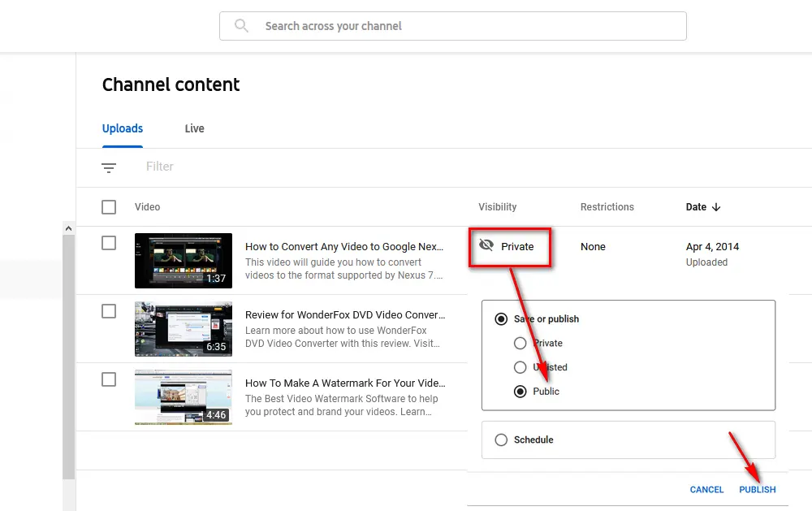This screenshot has height=511, width=812.
Task: Open the Private visibility dropdown
Action: click(510, 247)
